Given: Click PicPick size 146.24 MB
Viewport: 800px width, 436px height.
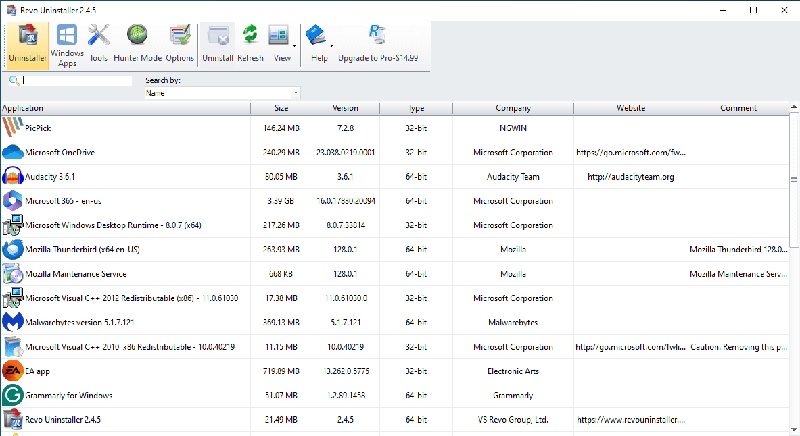Looking at the screenshot, I should (x=281, y=128).
